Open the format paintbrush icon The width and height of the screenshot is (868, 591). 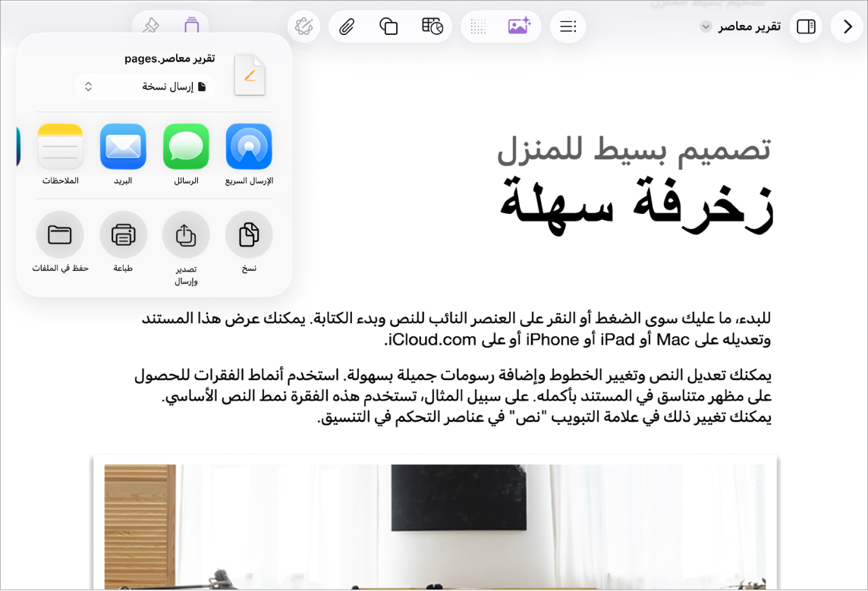coord(150,26)
